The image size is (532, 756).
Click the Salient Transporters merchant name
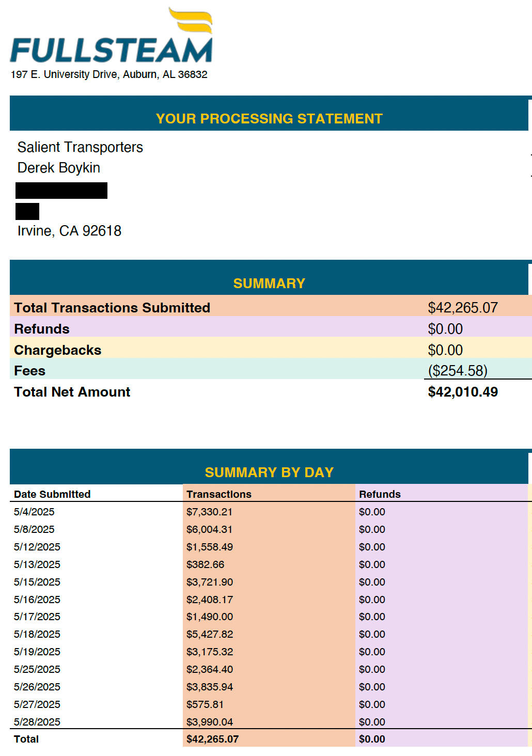click(80, 147)
